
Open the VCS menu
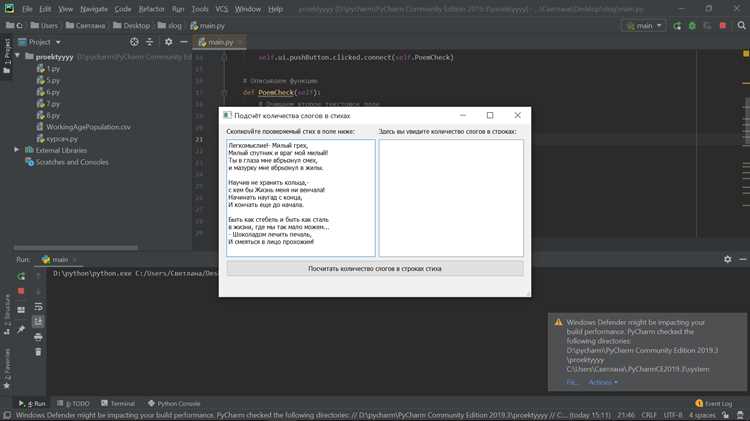coord(221,9)
